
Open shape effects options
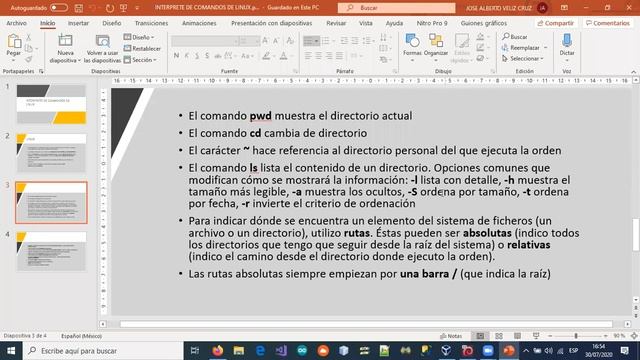(482, 59)
